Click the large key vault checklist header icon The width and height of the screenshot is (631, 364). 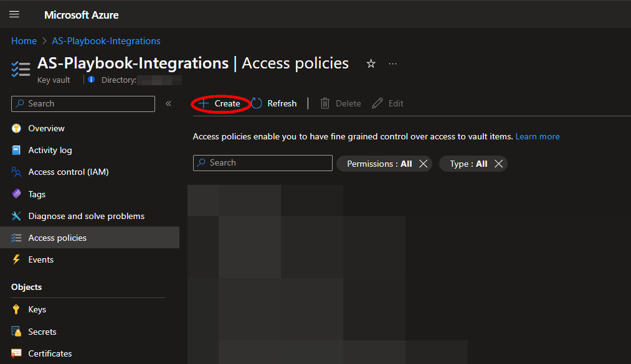(21, 69)
